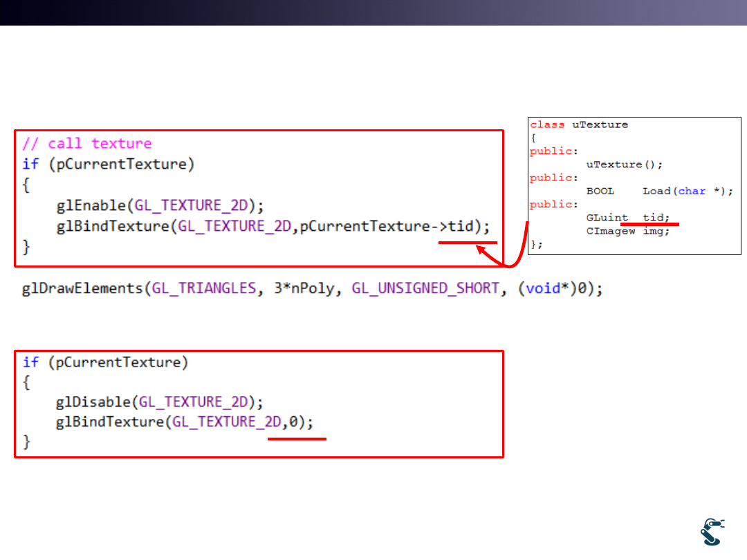Click the 'BOOL Load(char *)' method

pyautogui.click(x=659, y=191)
